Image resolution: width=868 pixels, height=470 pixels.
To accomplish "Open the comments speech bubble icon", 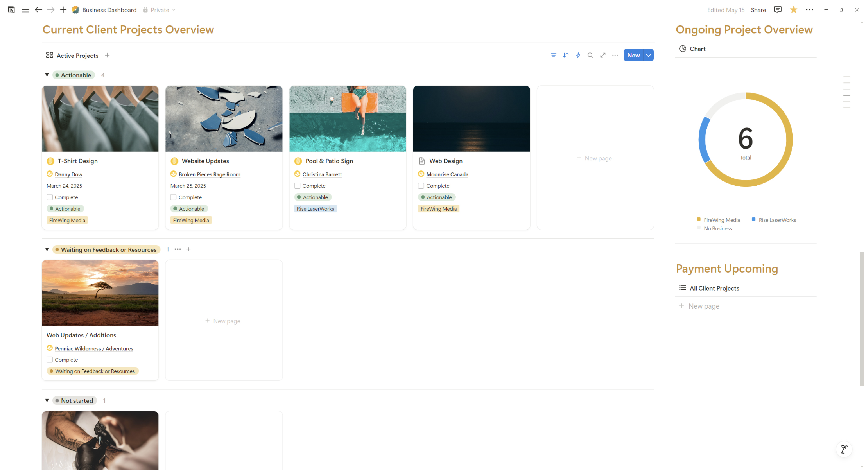I will click(778, 10).
